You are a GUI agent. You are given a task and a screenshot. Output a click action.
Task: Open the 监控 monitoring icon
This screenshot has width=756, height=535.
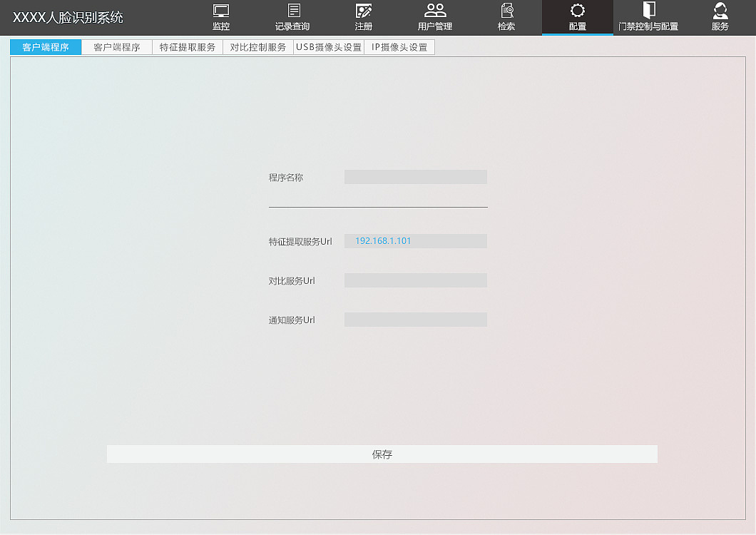coord(220,17)
